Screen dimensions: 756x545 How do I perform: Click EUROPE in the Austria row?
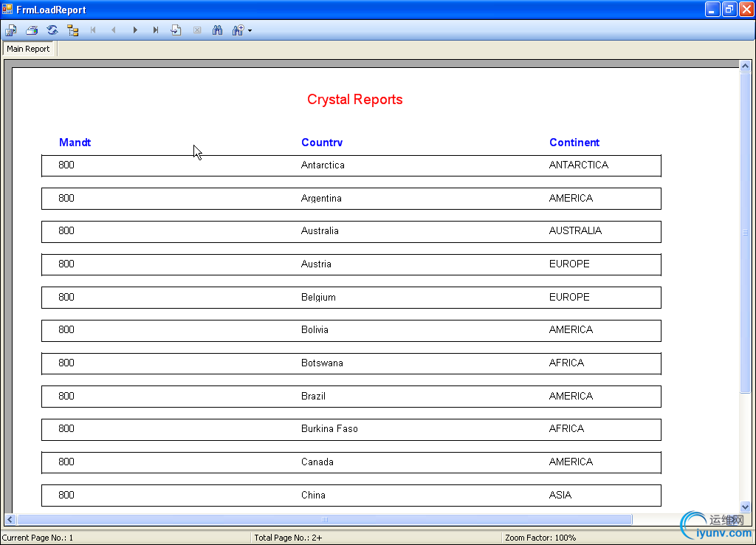[x=569, y=264]
